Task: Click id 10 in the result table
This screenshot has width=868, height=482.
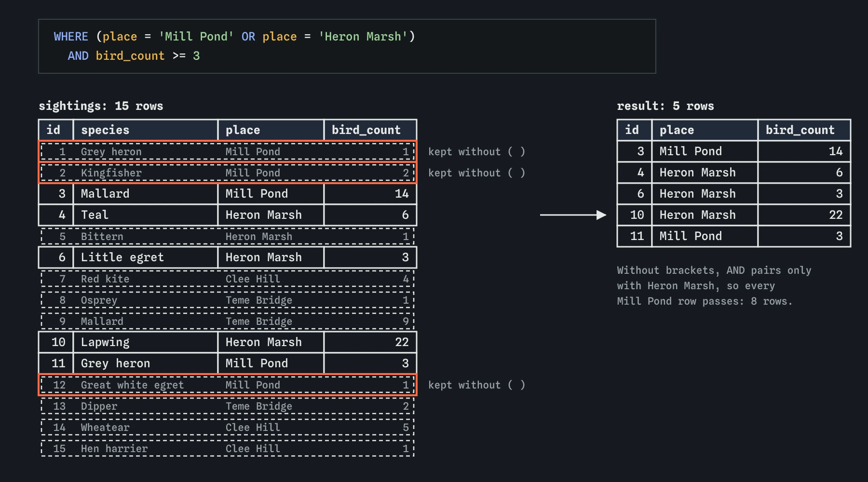Action: [635, 215]
